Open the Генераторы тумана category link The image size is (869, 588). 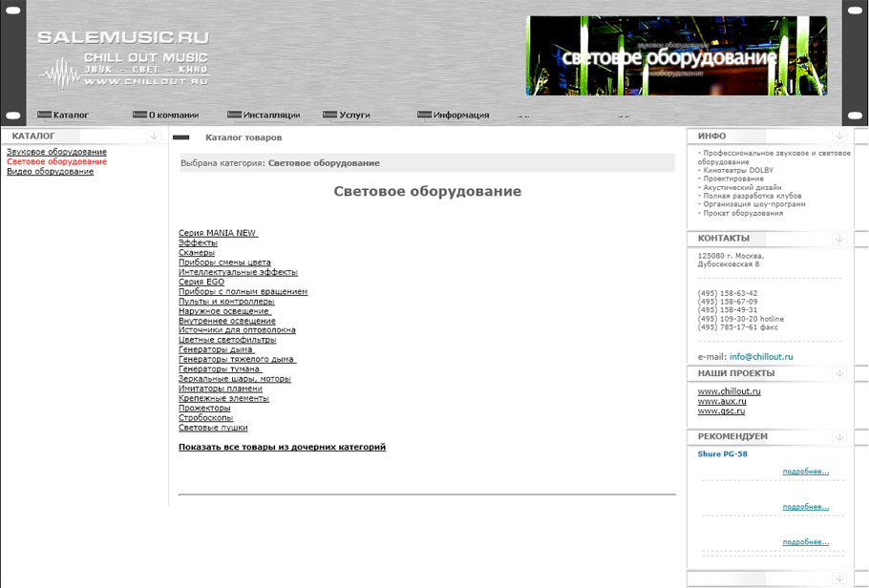[x=221, y=369]
